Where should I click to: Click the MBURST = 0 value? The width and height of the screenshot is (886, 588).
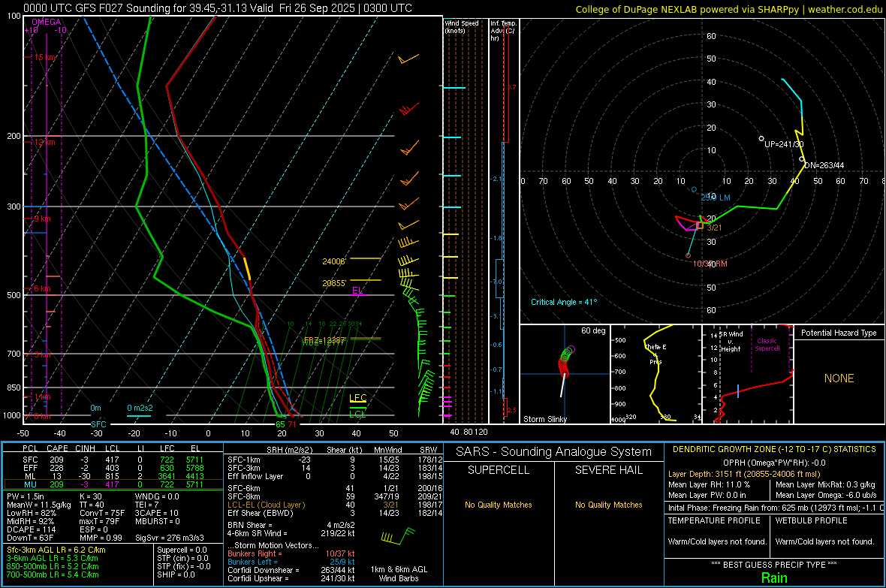click(x=157, y=520)
